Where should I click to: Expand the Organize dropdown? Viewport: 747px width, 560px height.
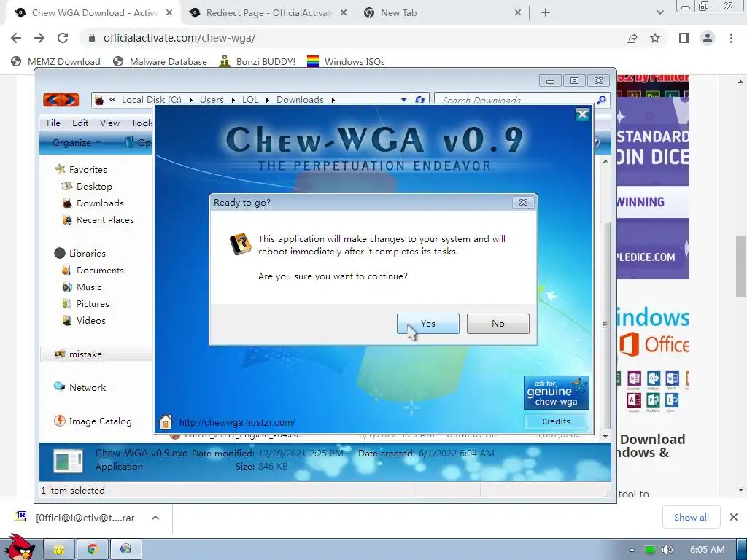tap(77, 142)
